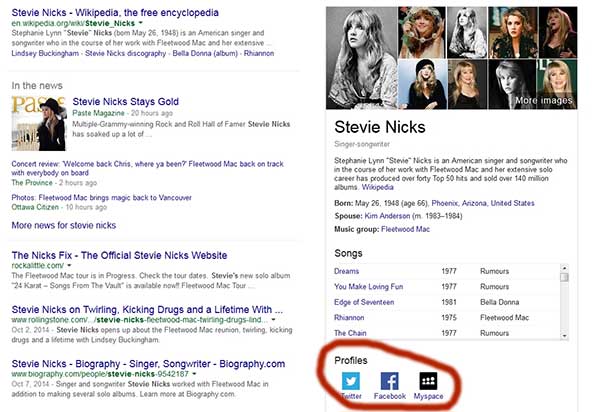Select the song The Chain
This screenshot has width=600, height=412.
point(350,333)
